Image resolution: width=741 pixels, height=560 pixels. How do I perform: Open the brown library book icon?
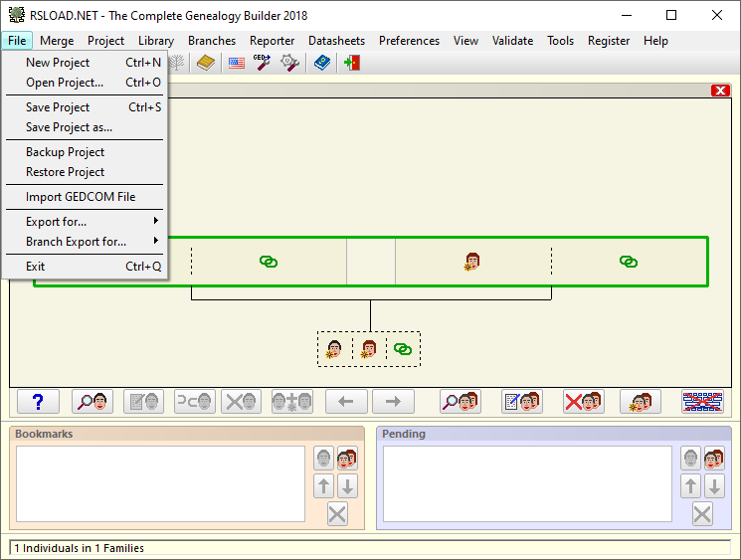coord(206,63)
